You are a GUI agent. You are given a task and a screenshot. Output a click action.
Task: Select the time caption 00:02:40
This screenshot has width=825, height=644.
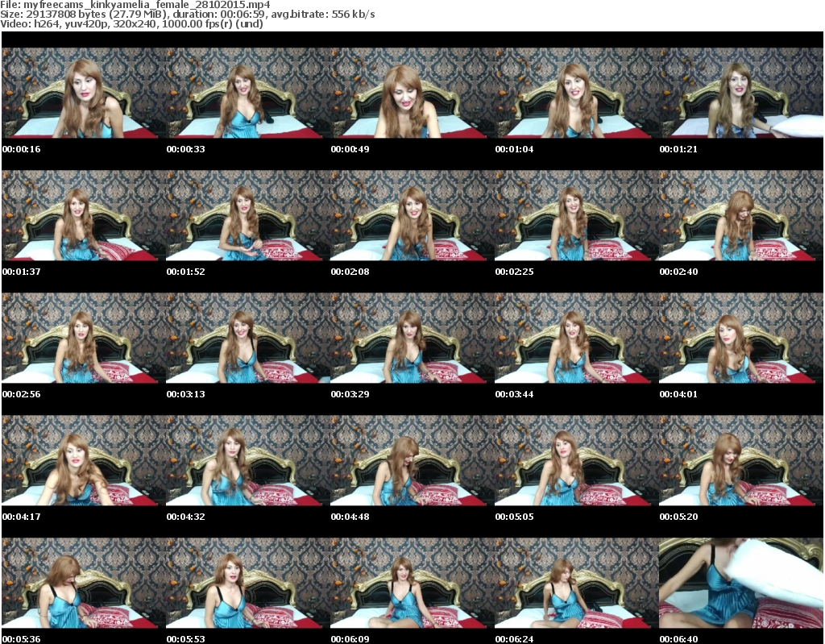[x=678, y=272]
